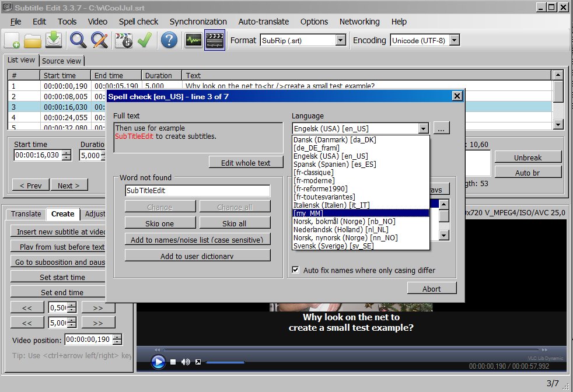The width and height of the screenshot is (573, 392).
Task: Launch visual sync clapperboard-clock icon
Action: point(124,40)
